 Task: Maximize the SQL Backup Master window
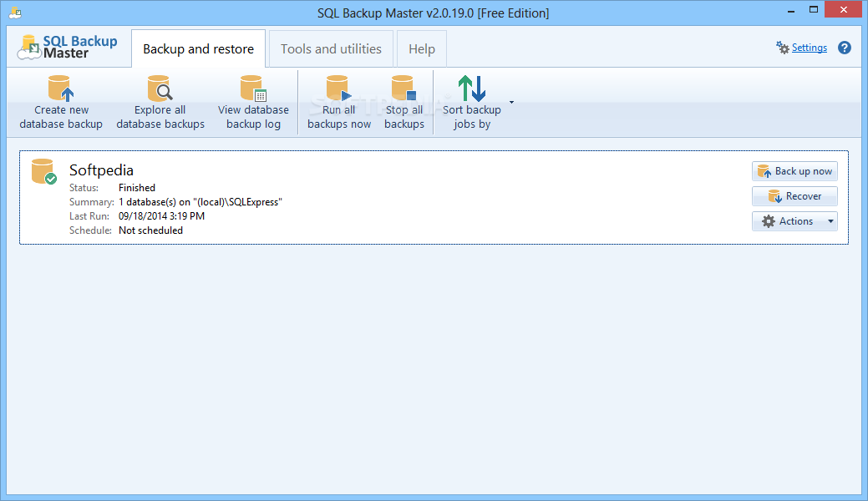point(813,9)
